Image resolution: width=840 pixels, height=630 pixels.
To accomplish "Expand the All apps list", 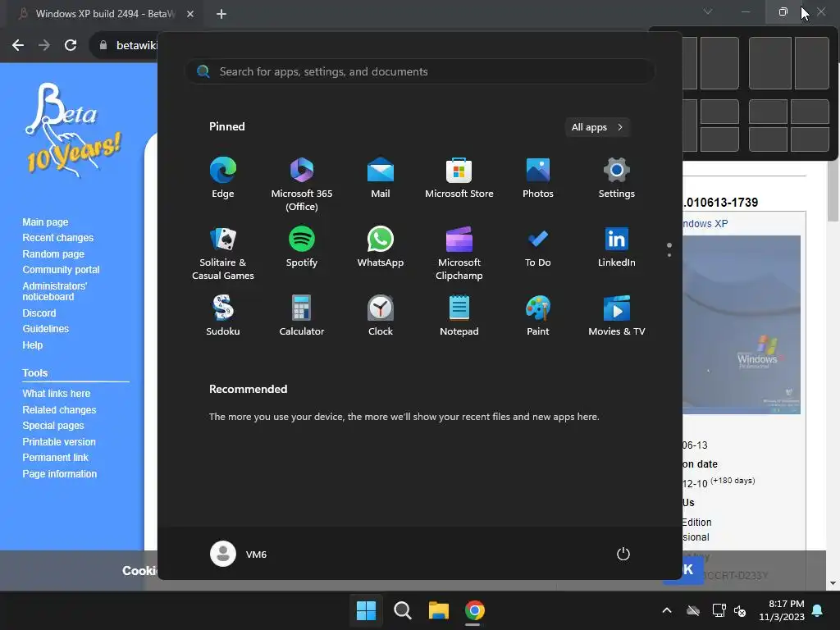I will pyautogui.click(x=597, y=127).
